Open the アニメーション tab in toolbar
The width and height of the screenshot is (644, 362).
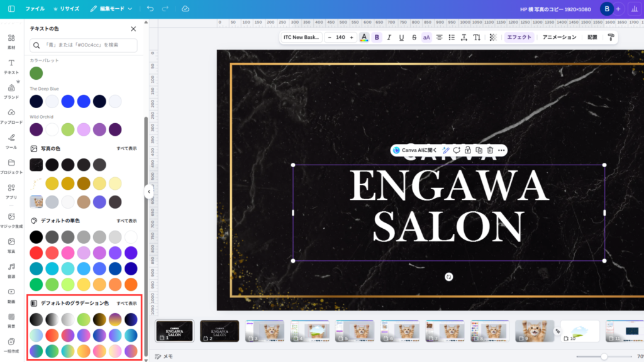[x=559, y=38]
